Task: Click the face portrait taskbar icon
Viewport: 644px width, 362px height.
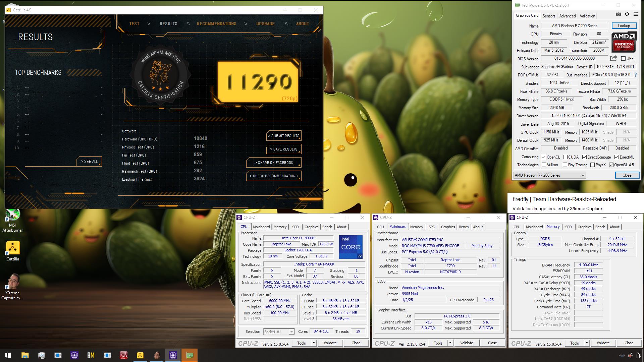Action: pos(157,355)
